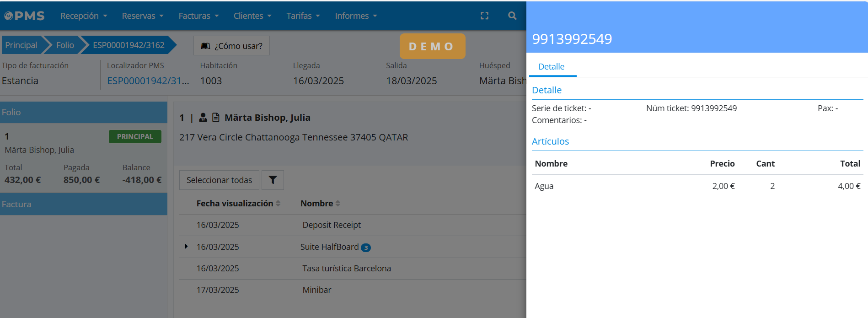Expand the Informes dropdown menu
Image resolution: width=868 pixels, height=318 pixels.
356,16
